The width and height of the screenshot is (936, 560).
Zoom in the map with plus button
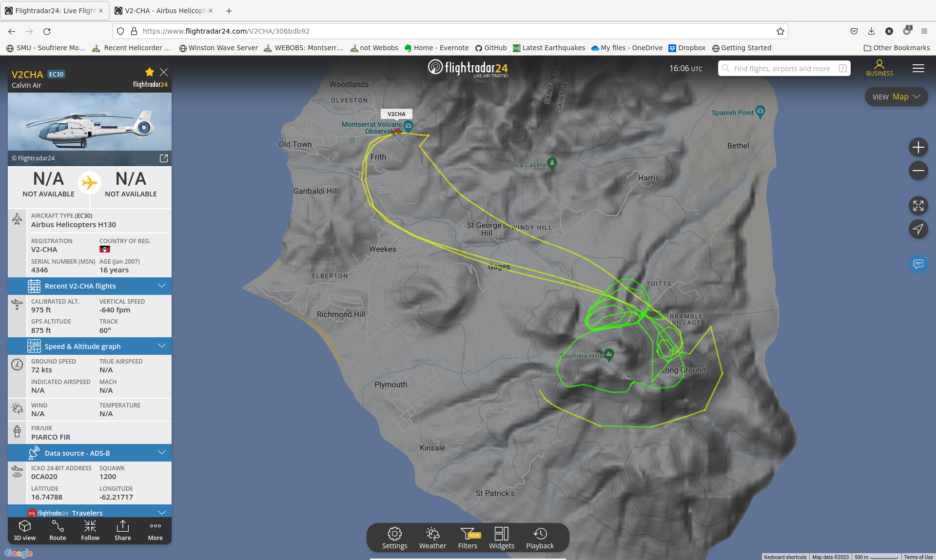tap(918, 147)
